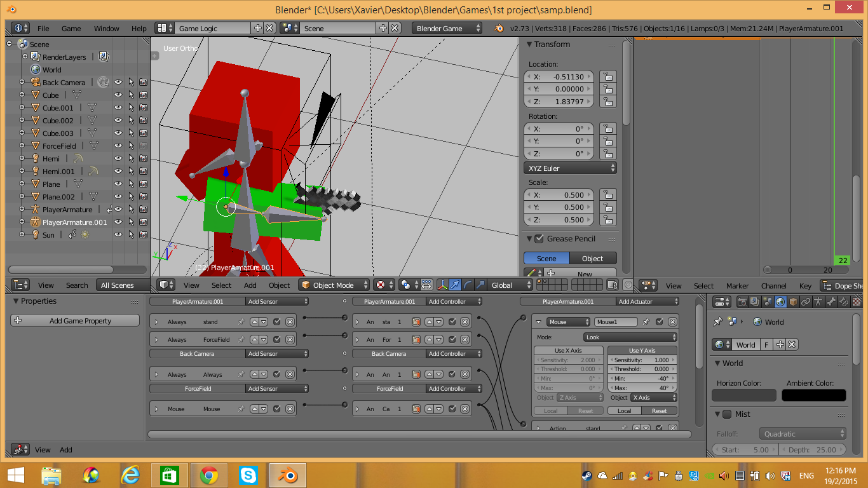The image size is (868, 488).
Task: Open the Look mode dropdown
Action: coord(630,337)
